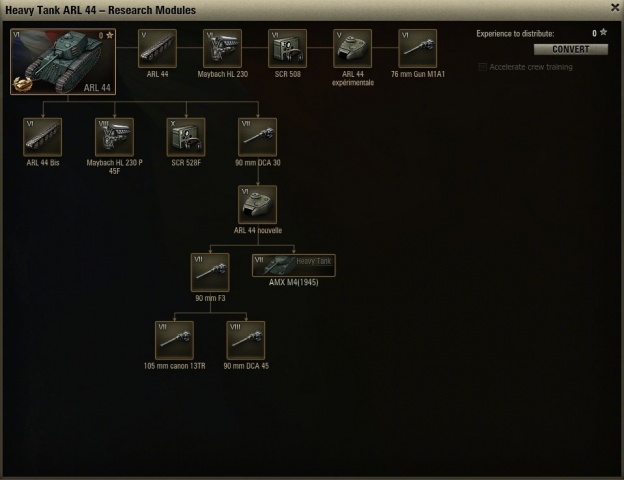Select the ARL 44 heavy tank thumbnail
Viewport: 624px width, 480px height.
pyautogui.click(x=63, y=61)
